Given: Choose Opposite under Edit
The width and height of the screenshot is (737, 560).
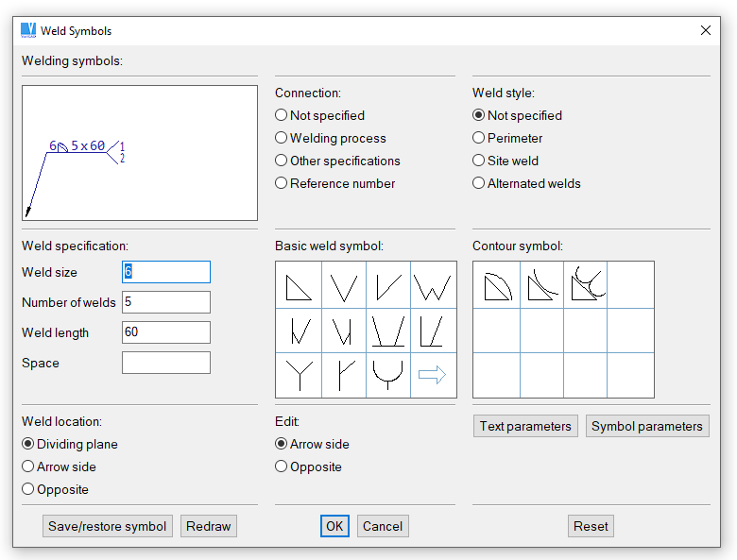Looking at the screenshot, I should click(281, 467).
